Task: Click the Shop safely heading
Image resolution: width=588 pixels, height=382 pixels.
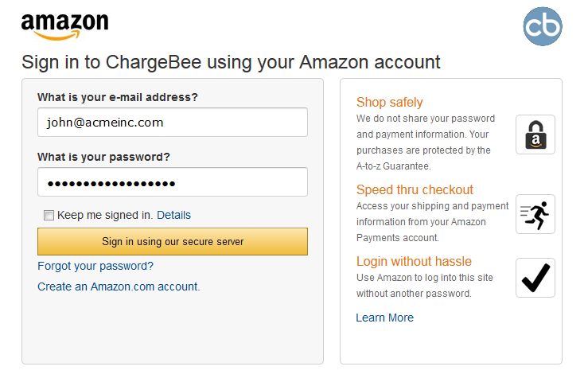Action: coord(389,102)
